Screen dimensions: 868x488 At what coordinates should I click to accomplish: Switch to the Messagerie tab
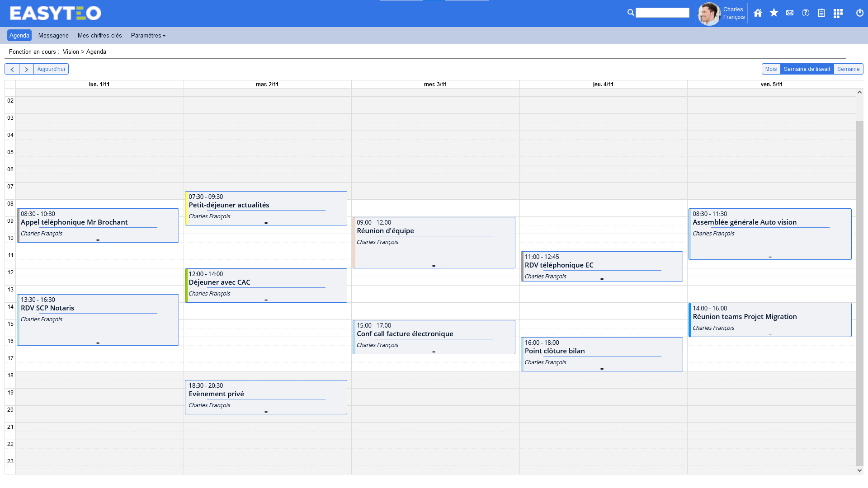click(53, 35)
